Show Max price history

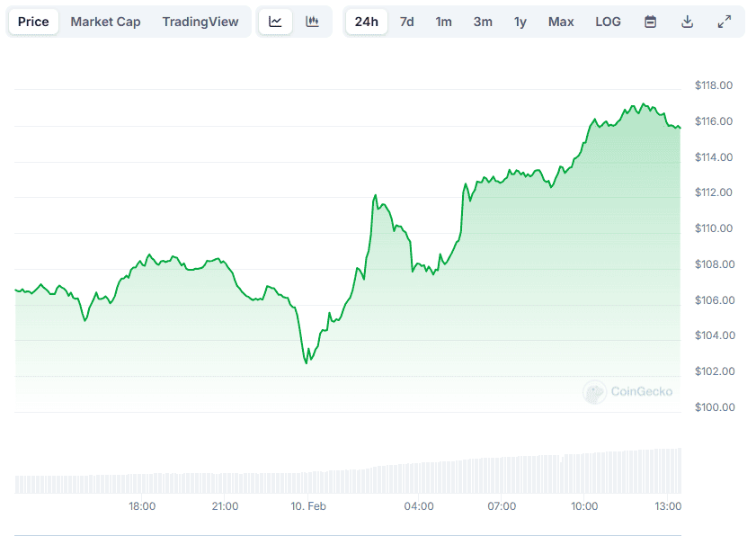561,22
